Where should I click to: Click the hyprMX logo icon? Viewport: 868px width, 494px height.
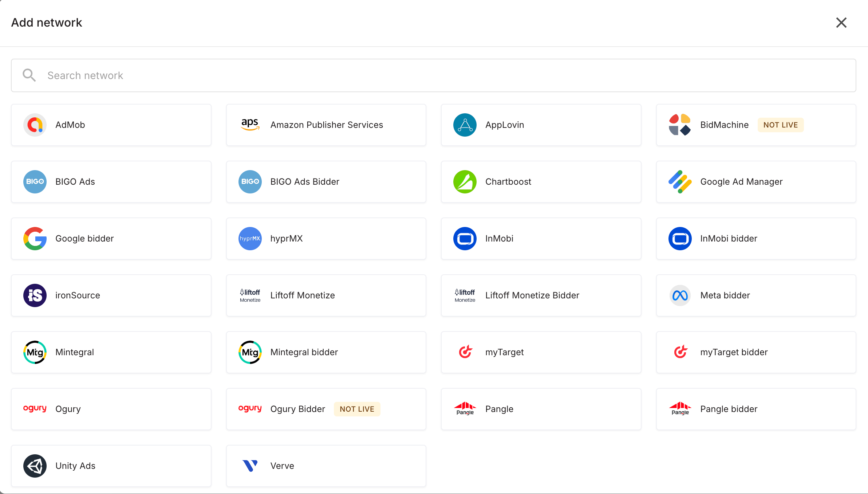pyautogui.click(x=250, y=239)
